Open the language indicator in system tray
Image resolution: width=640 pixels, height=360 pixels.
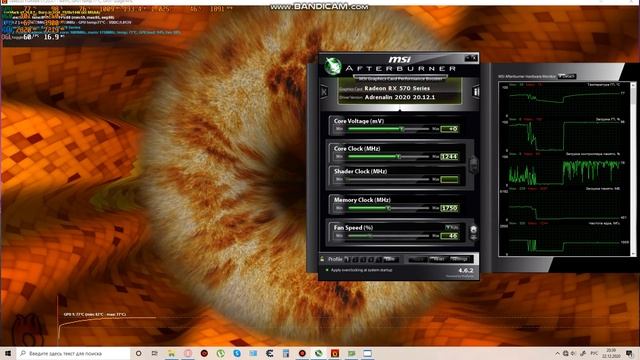click(595, 353)
